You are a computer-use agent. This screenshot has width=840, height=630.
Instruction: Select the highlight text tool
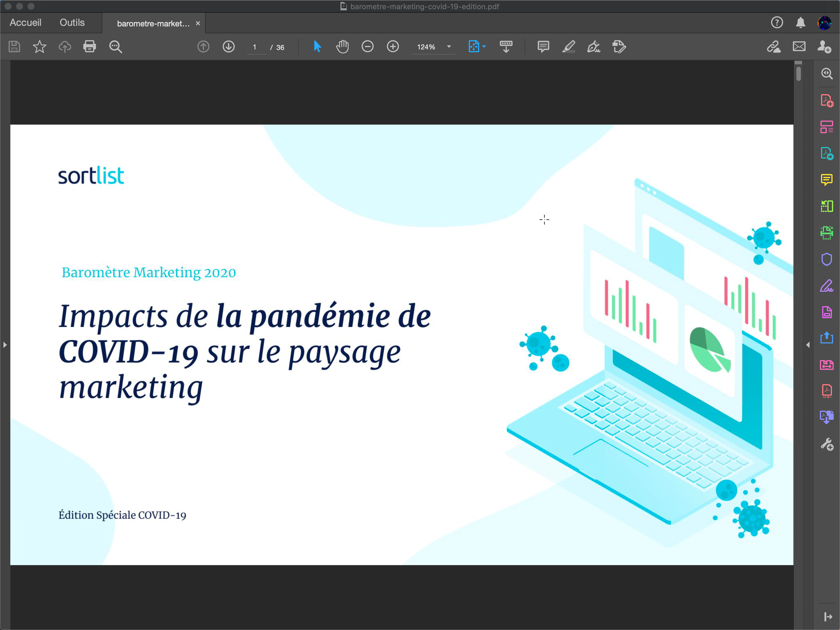coord(569,47)
